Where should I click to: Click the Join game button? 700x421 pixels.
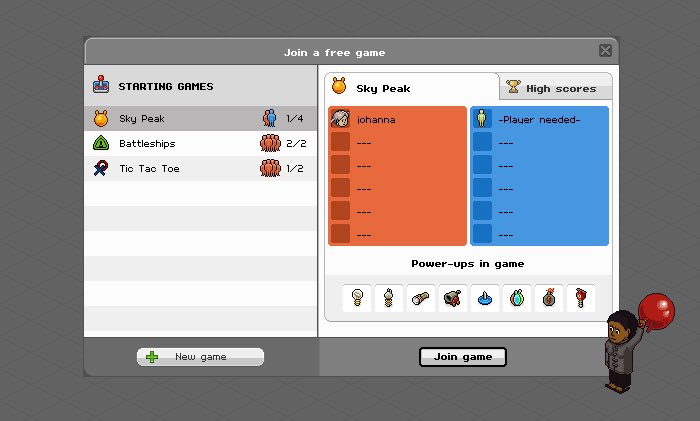(463, 357)
